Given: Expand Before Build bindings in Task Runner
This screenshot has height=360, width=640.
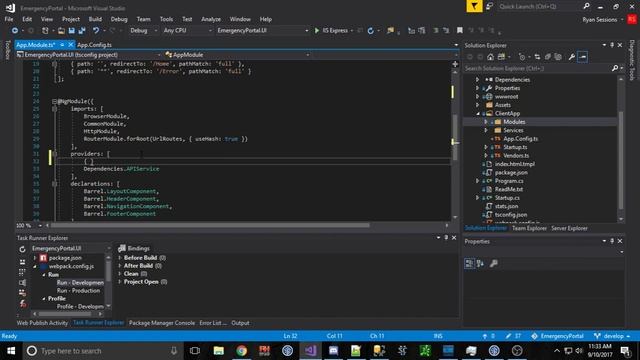Looking at the screenshot, I should (x=120, y=258).
